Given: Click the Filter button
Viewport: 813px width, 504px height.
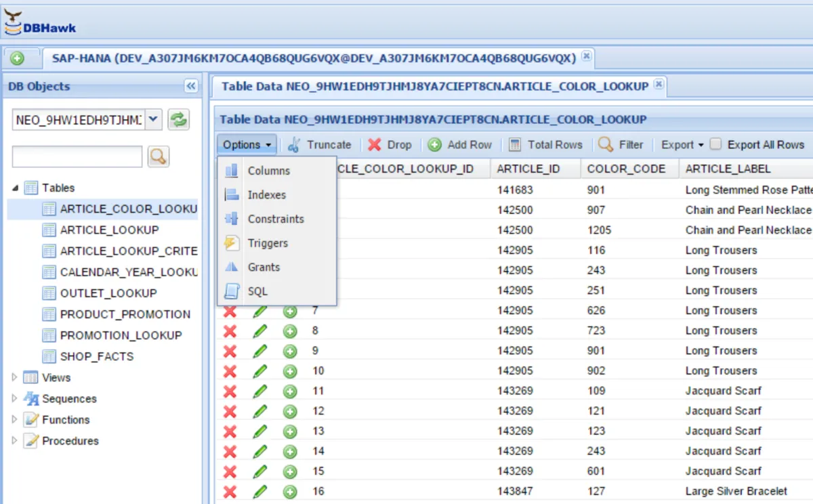Looking at the screenshot, I should click(x=621, y=144).
